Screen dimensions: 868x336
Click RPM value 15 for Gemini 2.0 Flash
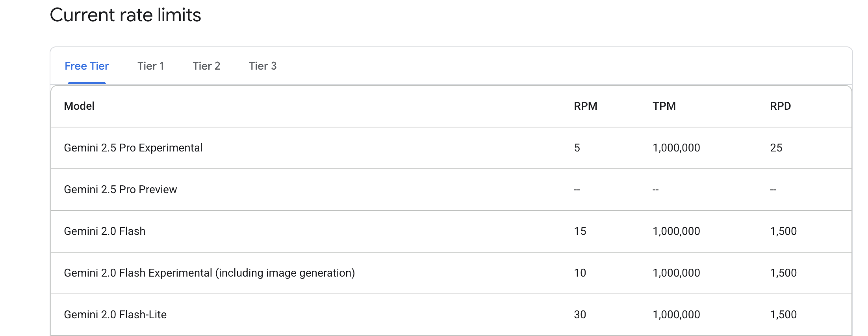coord(580,231)
